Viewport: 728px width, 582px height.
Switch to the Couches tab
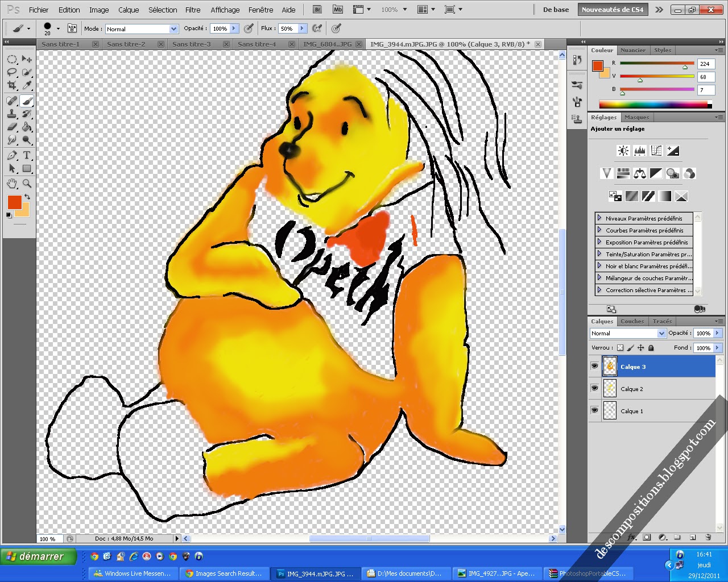click(x=632, y=321)
